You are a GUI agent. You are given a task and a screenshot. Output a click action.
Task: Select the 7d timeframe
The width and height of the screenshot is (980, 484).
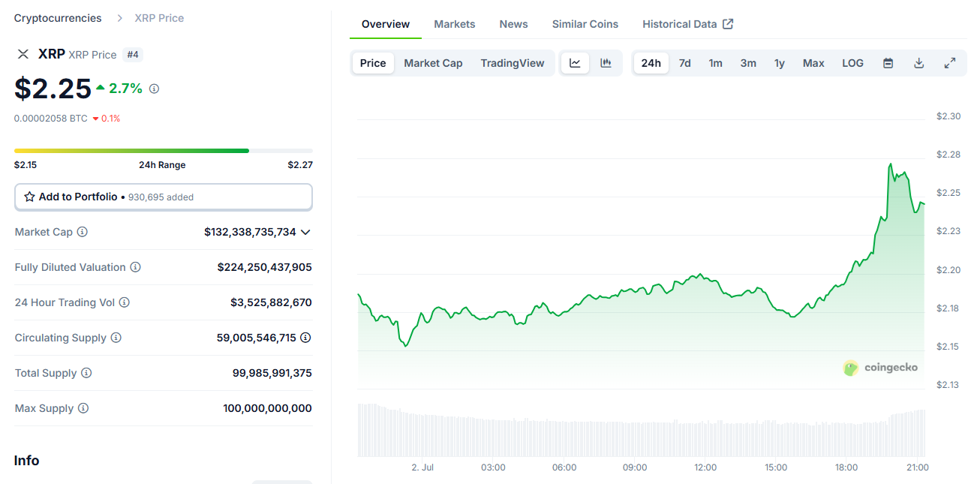(x=684, y=63)
